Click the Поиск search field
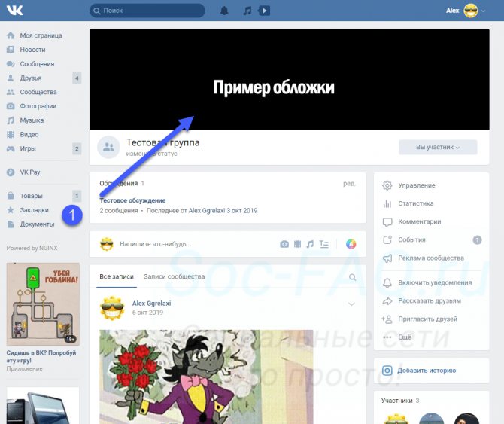 [147, 11]
